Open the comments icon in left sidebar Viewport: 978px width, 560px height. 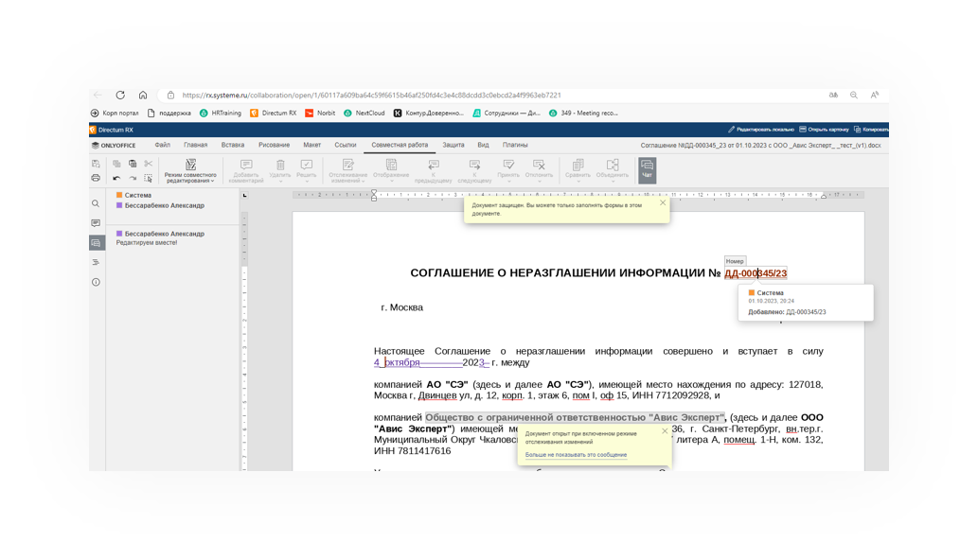pyautogui.click(x=96, y=223)
